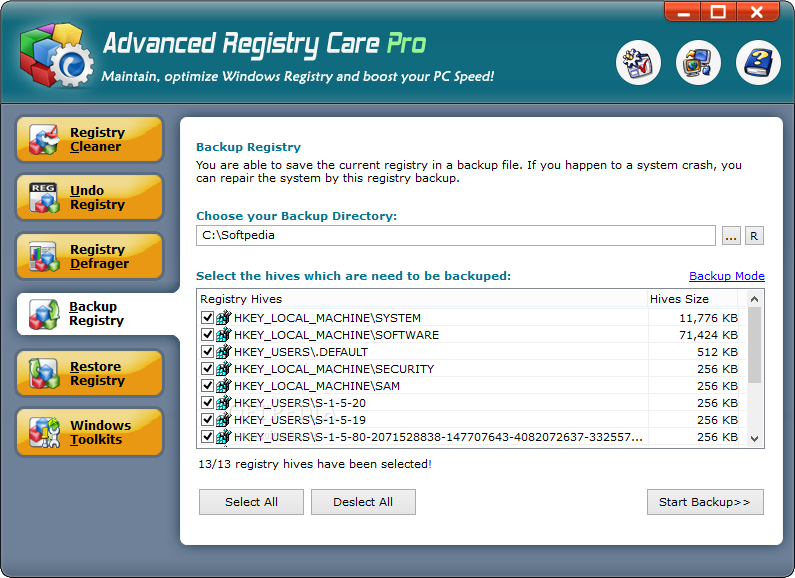Screen dimensions: 795x578
Task: Click the hives list scrollbar thumb
Action: (x=754, y=345)
